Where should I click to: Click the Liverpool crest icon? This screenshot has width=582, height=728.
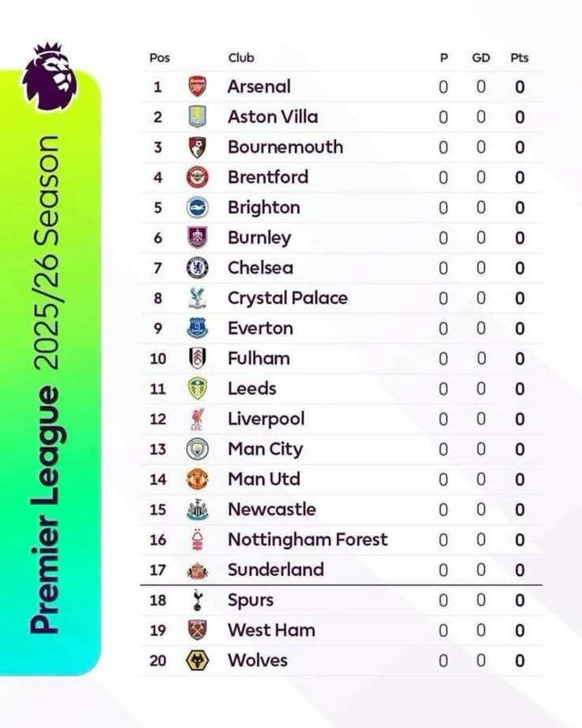coord(197,419)
